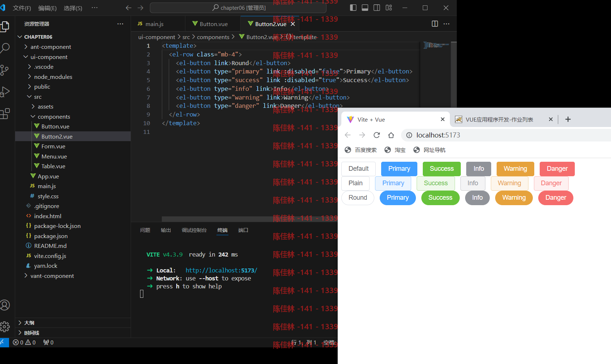Open Run and Debug view
611x364 pixels.
coord(5,92)
